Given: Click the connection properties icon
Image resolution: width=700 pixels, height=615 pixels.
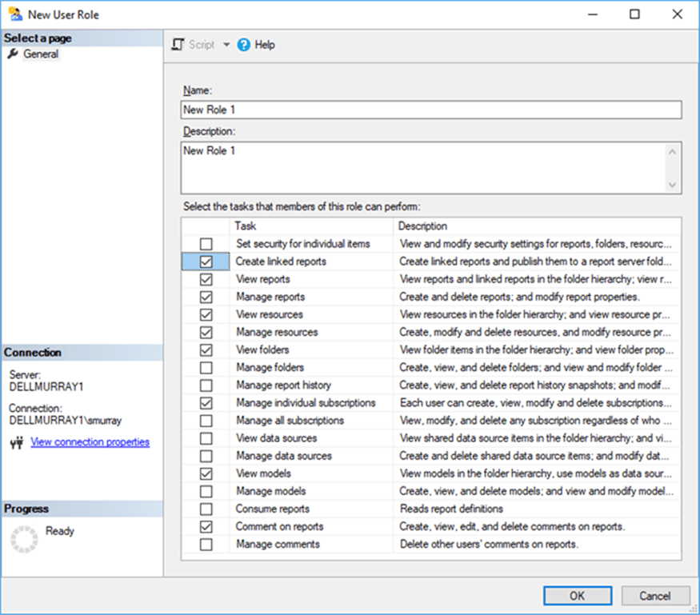Looking at the screenshot, I should point(17,442).
